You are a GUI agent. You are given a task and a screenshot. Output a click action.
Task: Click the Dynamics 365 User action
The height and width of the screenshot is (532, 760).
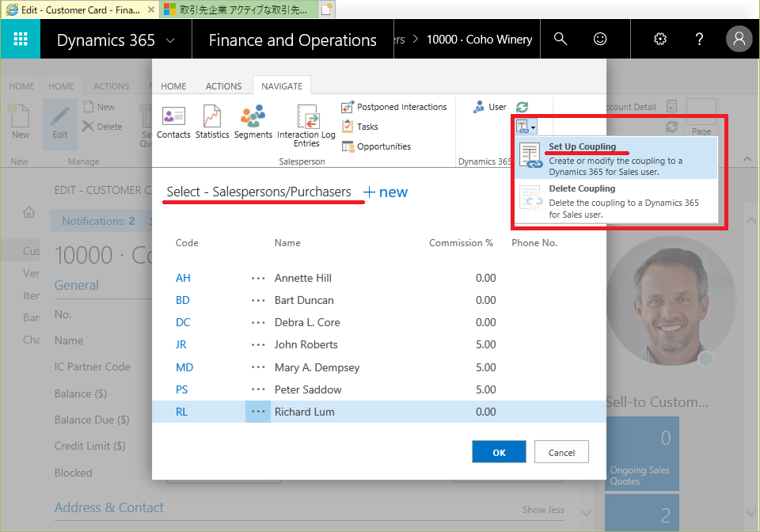(x=489, y=107)
